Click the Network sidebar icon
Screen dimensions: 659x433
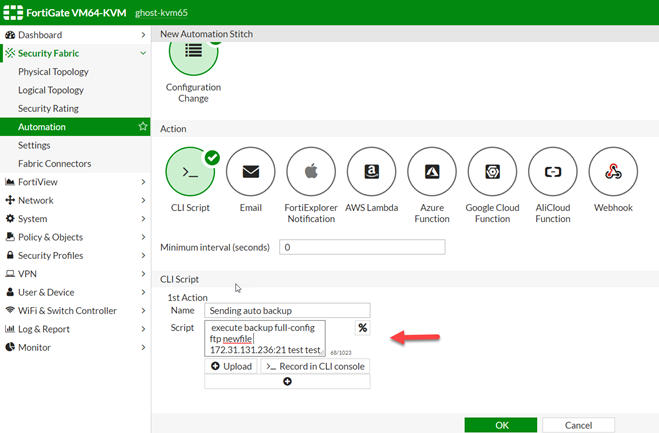10,200
